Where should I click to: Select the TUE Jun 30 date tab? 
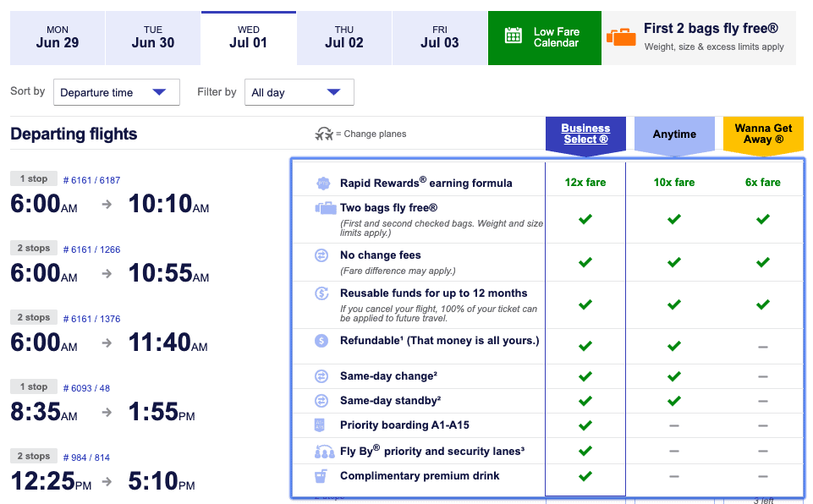click(153, 38)
